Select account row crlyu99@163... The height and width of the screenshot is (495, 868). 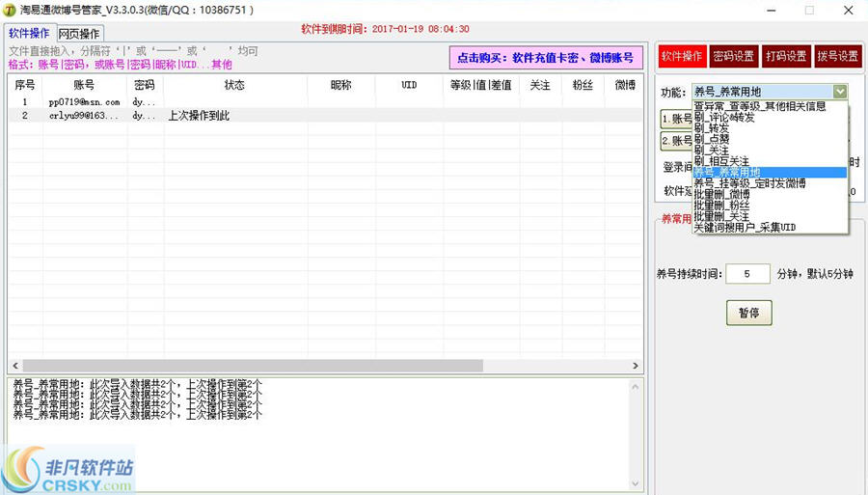pyautogui.click(x=326, y=115)
